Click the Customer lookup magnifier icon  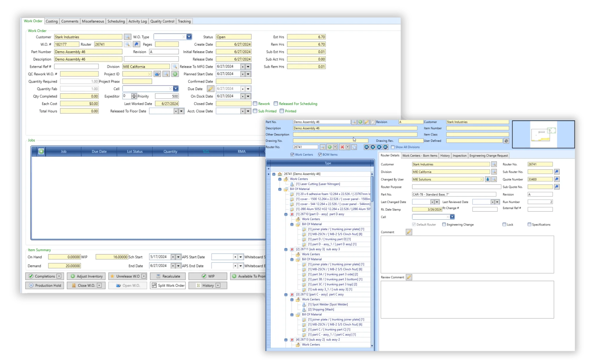pos(127,37)
